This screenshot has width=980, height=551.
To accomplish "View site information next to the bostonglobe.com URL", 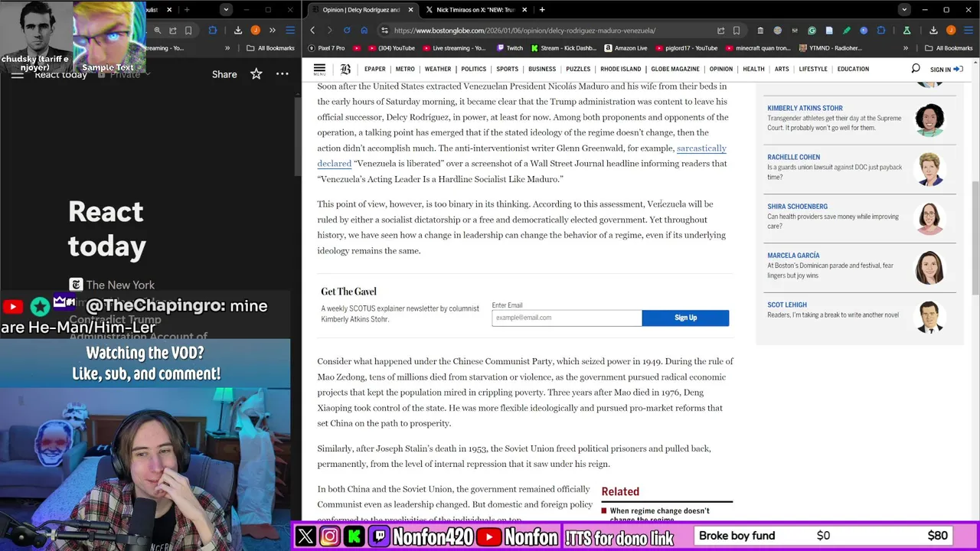I will point(384,31).
